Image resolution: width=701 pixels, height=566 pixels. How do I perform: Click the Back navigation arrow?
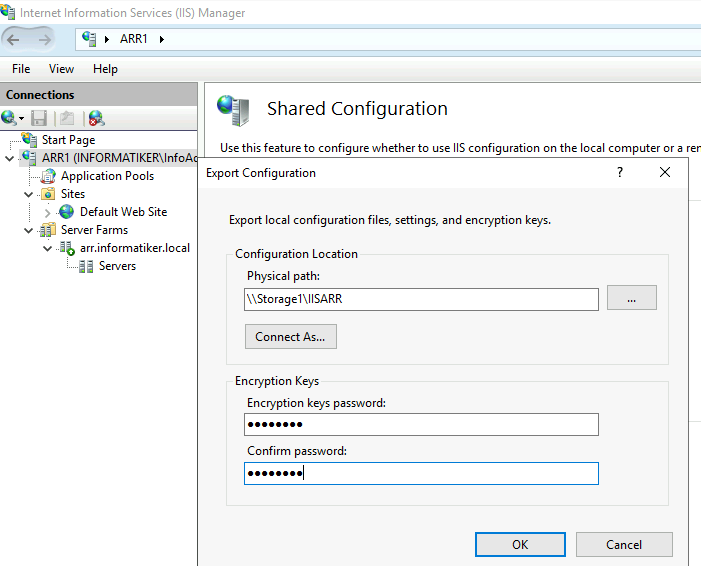point(13,40)
